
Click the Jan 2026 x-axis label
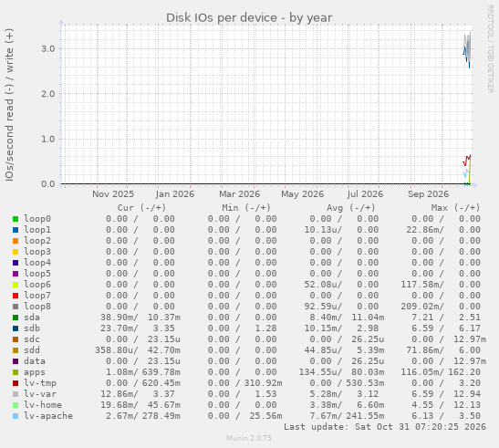coord(175,194)
